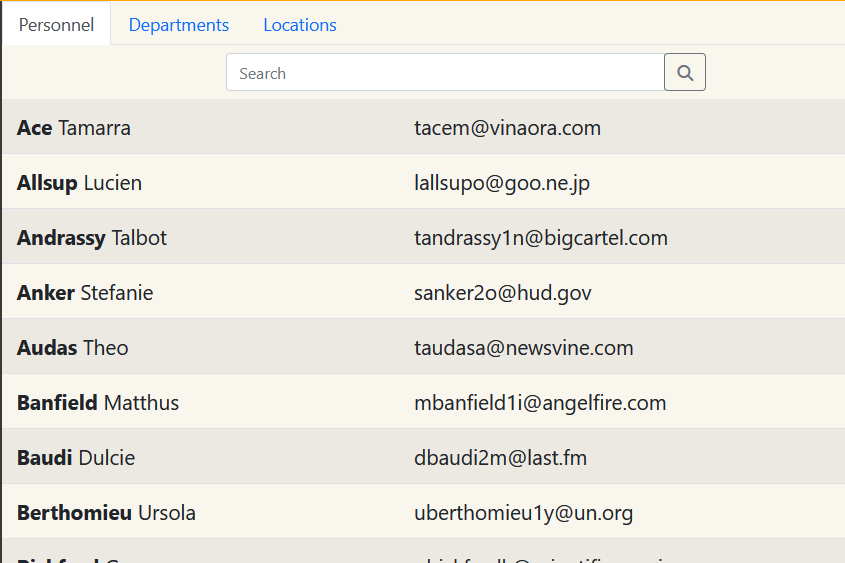
Task: Switch to the Personnel tab
Action: coord(56,25)
